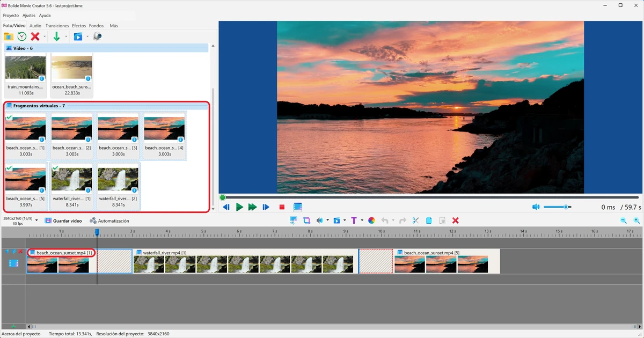Open the Ayuda menu
Screen dimensions: 644x338
pos(45,16)
